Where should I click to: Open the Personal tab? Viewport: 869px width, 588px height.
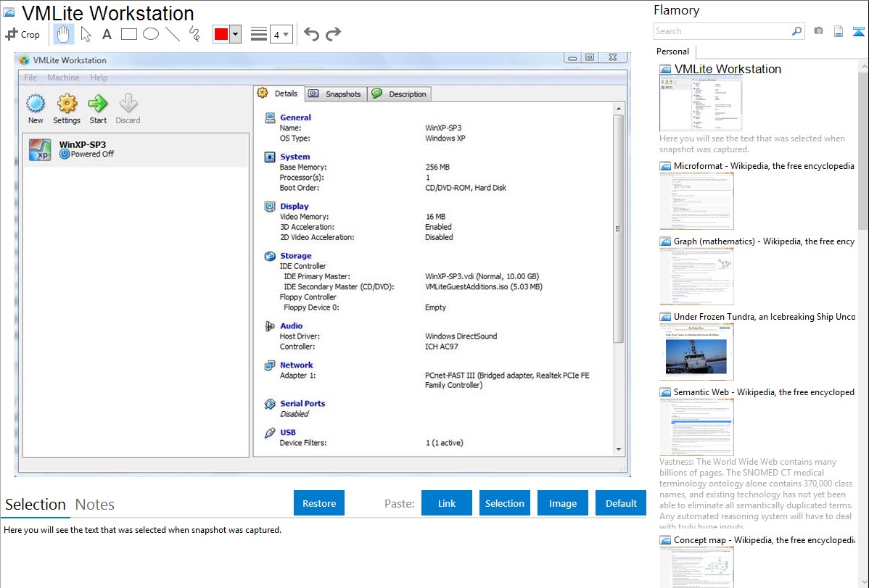(672, 51)
